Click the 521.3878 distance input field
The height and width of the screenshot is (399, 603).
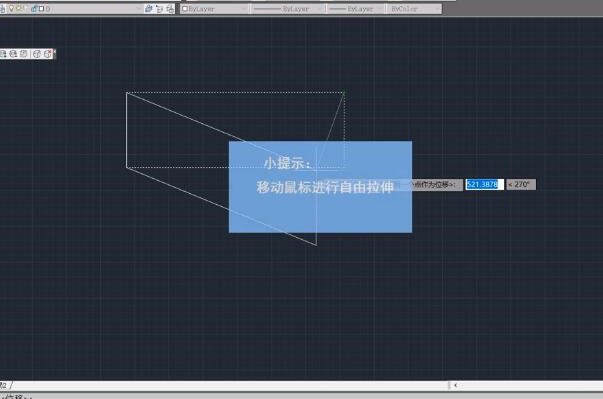485,185
